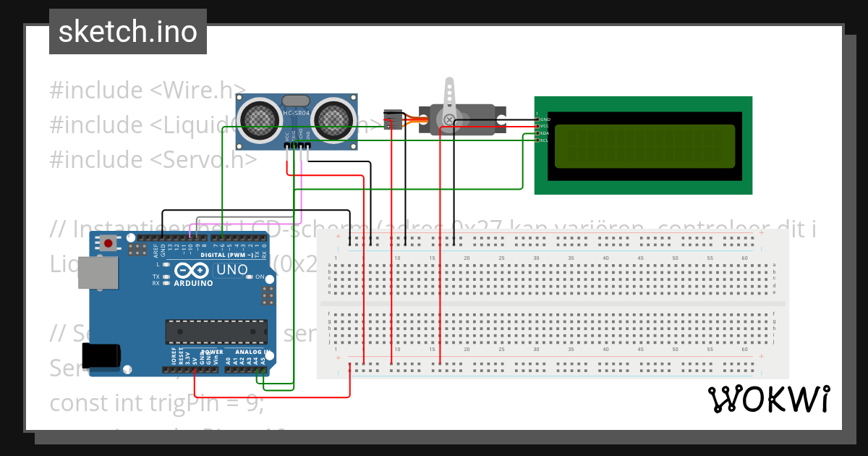Click the ON power LED on the Arduino
868x456 pixels.
(x=251, y=276)
